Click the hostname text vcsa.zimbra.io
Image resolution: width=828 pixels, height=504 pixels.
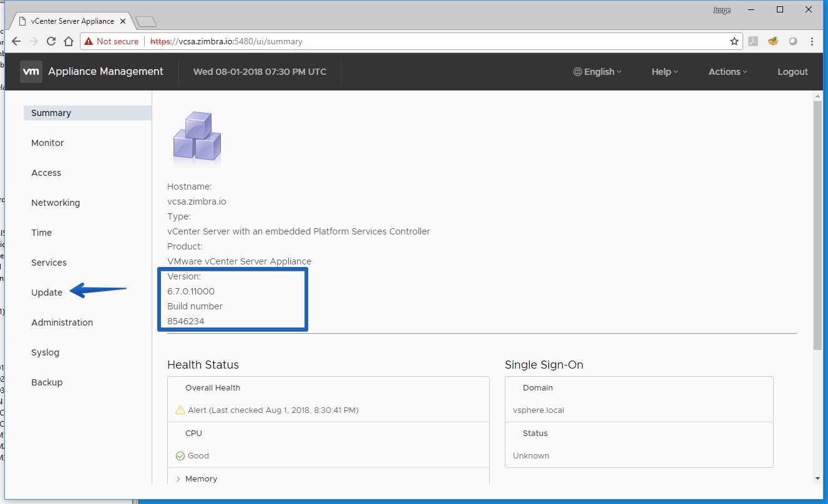(x=197, y=201)
